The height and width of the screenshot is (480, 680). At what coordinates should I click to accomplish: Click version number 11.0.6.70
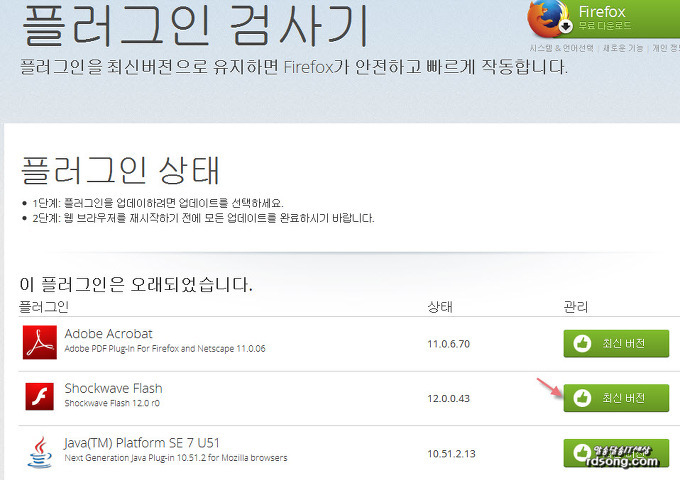pos(448,344)
